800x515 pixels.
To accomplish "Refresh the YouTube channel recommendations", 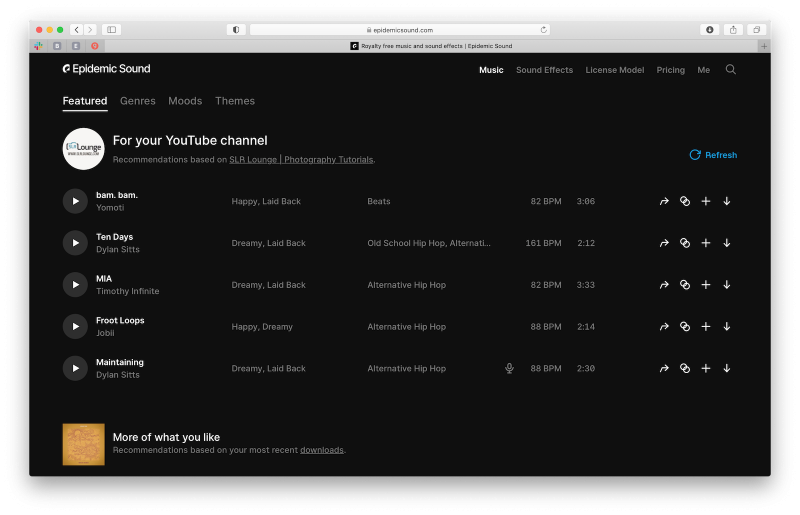I will [713, 155].
